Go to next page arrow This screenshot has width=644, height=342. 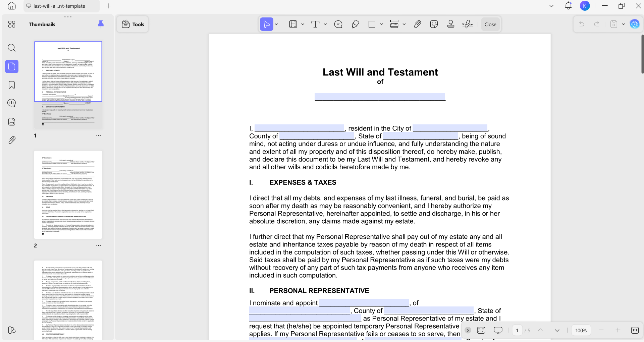coord(557,330)
